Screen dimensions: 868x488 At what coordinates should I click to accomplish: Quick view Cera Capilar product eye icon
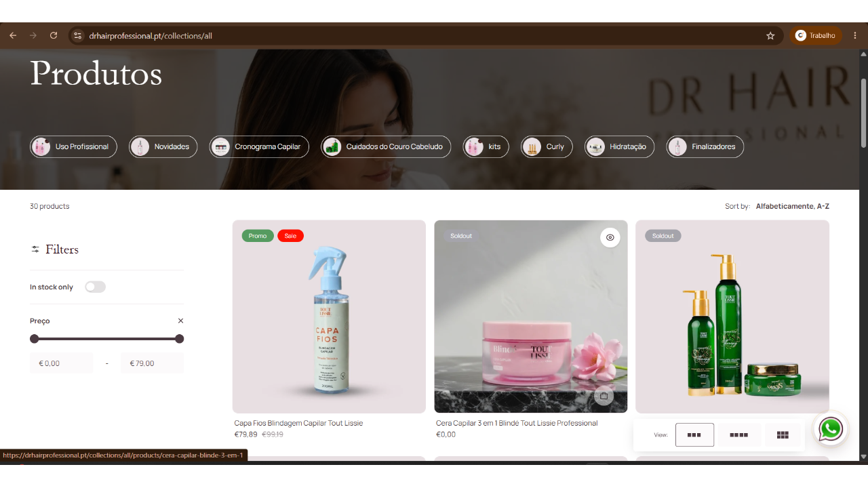click(610, 237)
